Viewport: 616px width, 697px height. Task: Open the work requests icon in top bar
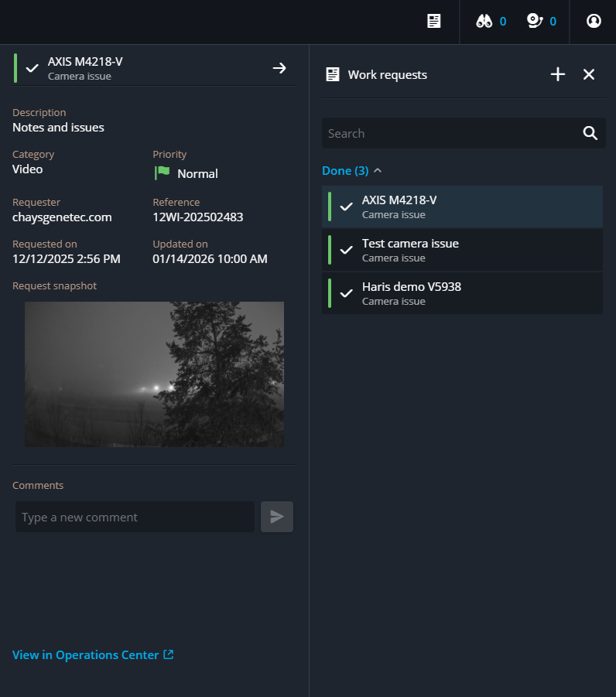point(434,21)
